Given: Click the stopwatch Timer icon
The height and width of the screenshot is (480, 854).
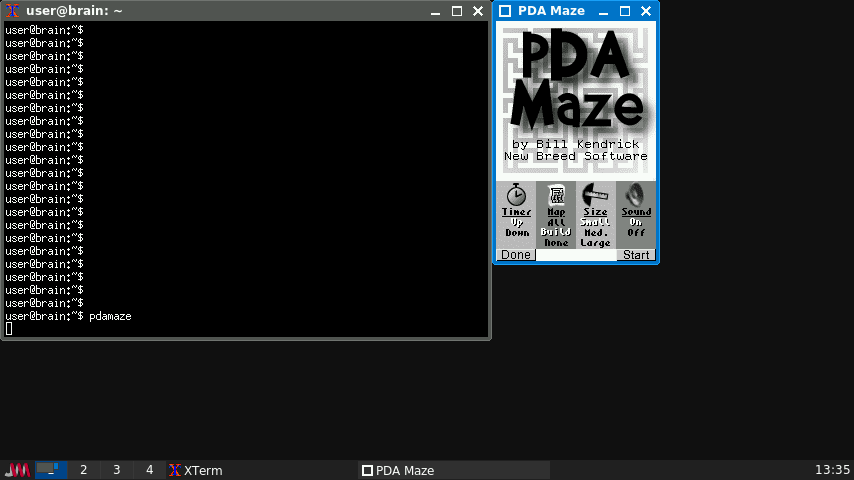Looking at the screenshot, I should 516,194.
